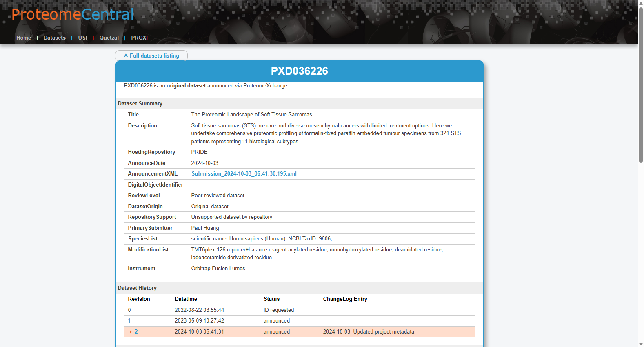
Task: Click the scrollbar down arrow
Action: (x=641, y=344)
